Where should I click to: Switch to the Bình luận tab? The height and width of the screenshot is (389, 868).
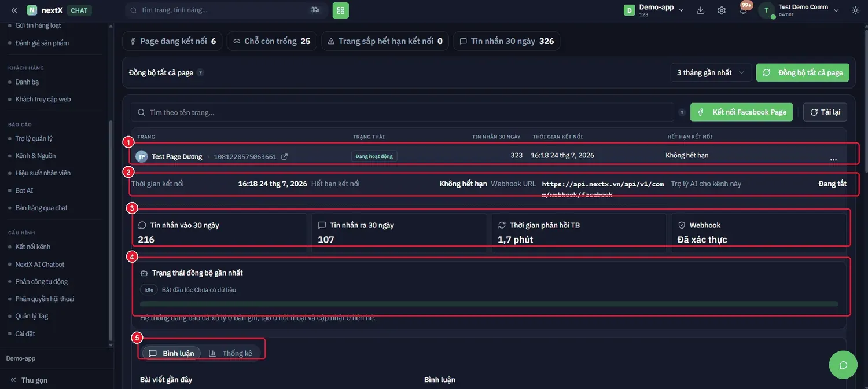click(x=172, y=353)
